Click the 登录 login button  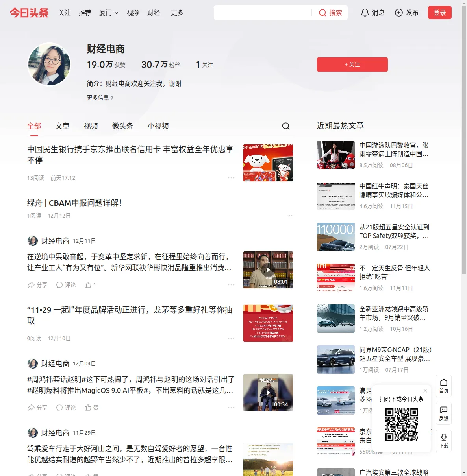440,13
